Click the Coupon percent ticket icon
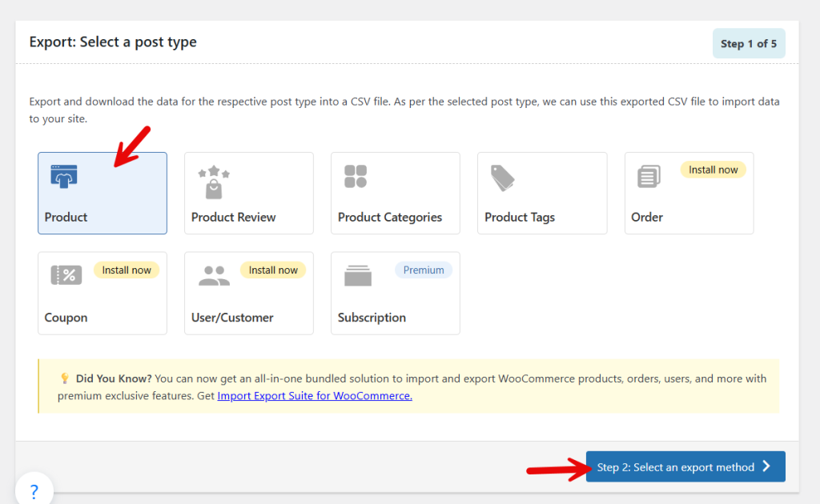Screen dimensions: 820x504 [66, 275]
